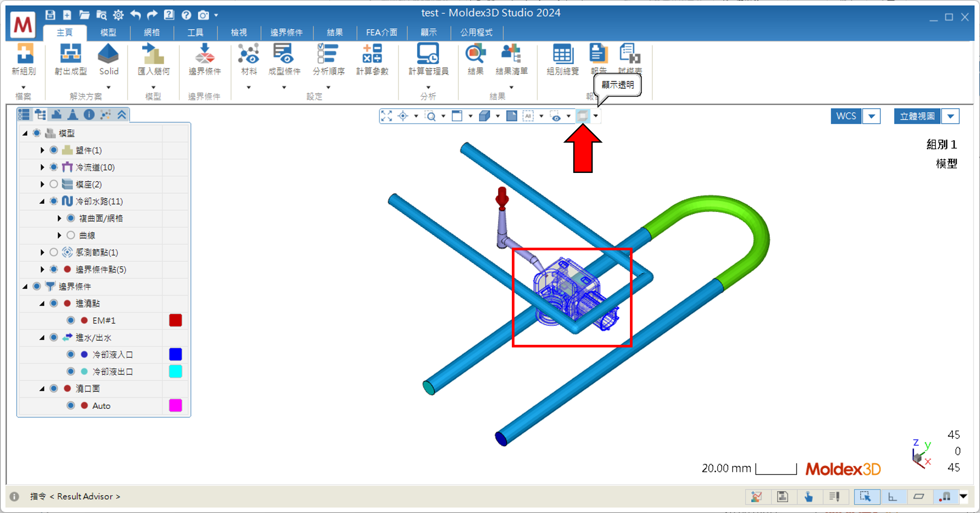
Task: Click the New file icon in quick access toolbar
Action: point(67,15)
